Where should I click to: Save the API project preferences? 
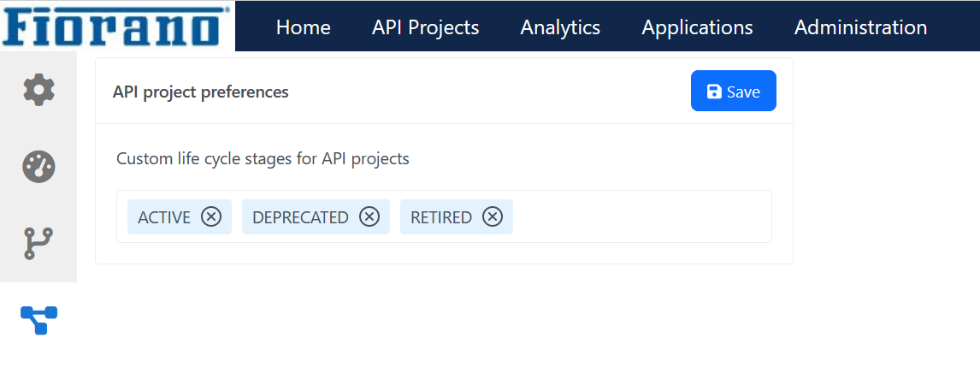pos(733,91)
